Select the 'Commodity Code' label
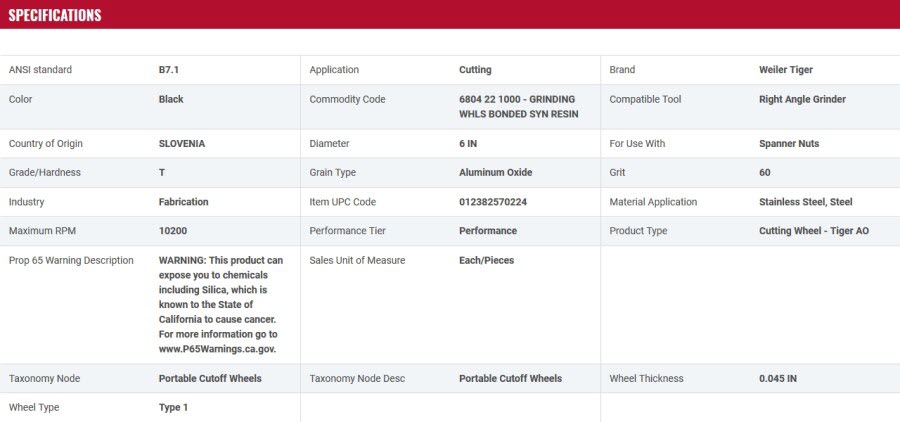900x422 pixels. pyautogui.click(x=347, y=99)
